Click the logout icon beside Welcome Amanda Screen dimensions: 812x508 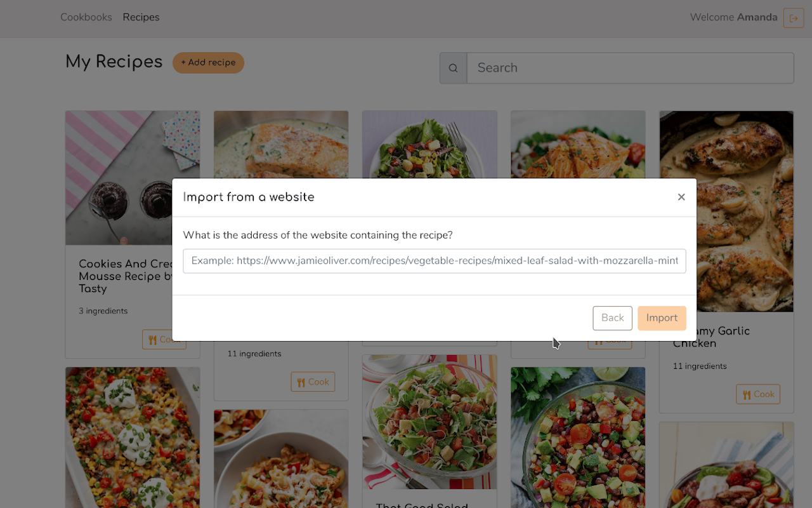(794, 18)
